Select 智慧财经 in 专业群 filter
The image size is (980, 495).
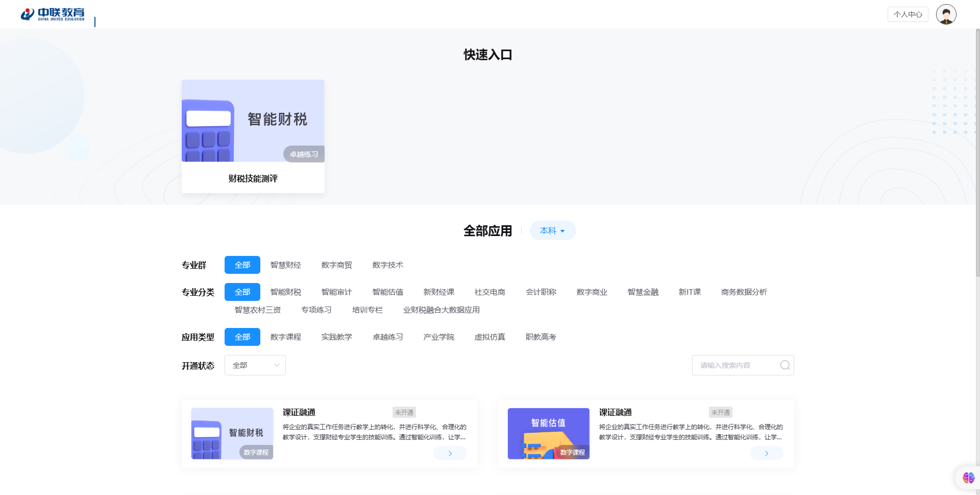285,265
